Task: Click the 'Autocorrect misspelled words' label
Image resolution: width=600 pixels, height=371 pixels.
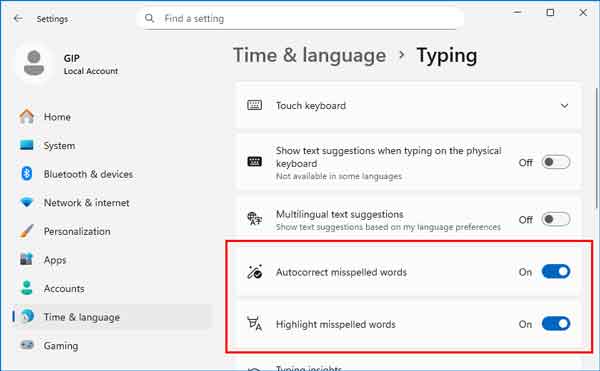Action: click(x=341, y=272)
